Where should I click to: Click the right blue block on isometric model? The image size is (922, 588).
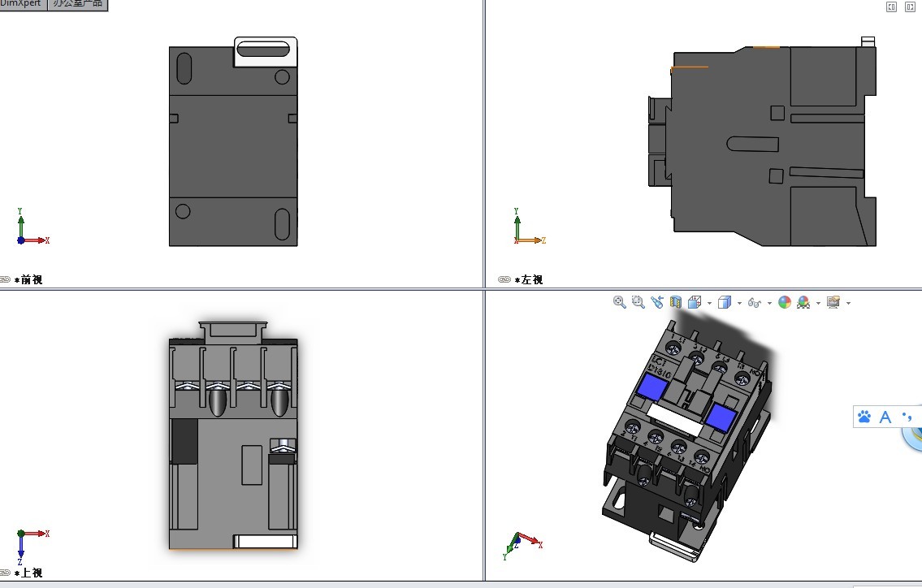coord(721,417)
